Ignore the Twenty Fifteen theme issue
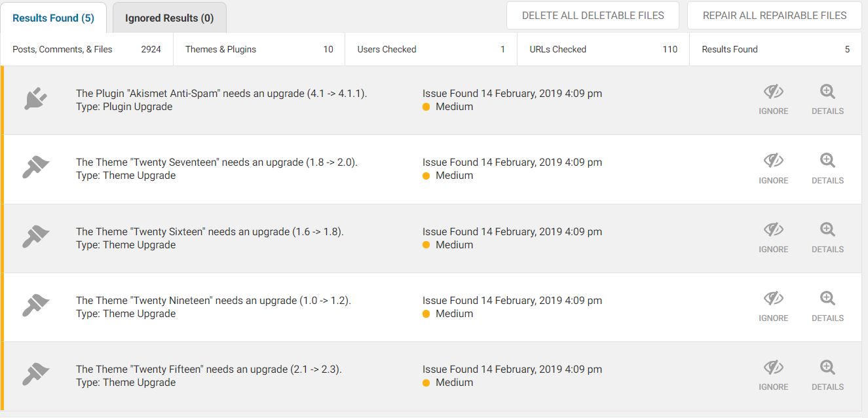The width and height of the screenshot is (868, 418). click(x=773, y=375)
